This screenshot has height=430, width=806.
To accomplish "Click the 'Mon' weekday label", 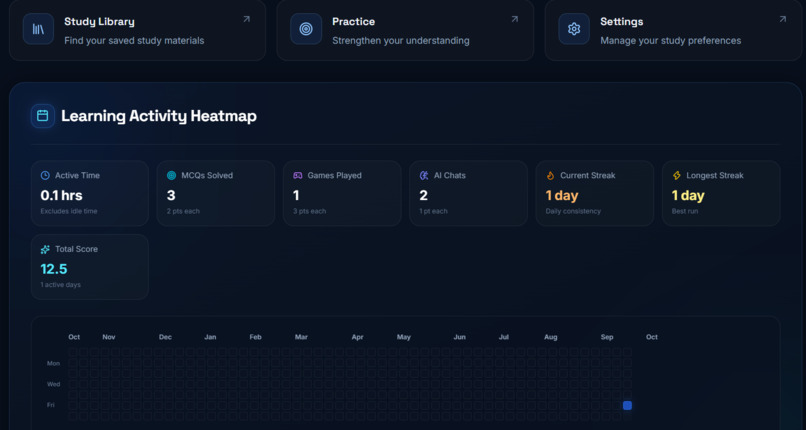I will (x=53, y=363).
